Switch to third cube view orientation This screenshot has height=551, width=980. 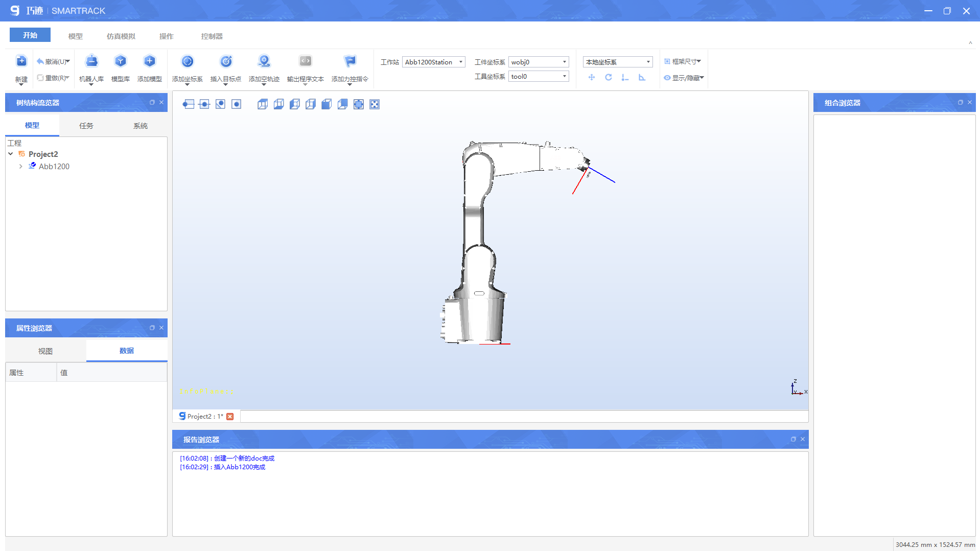point(295,104)
